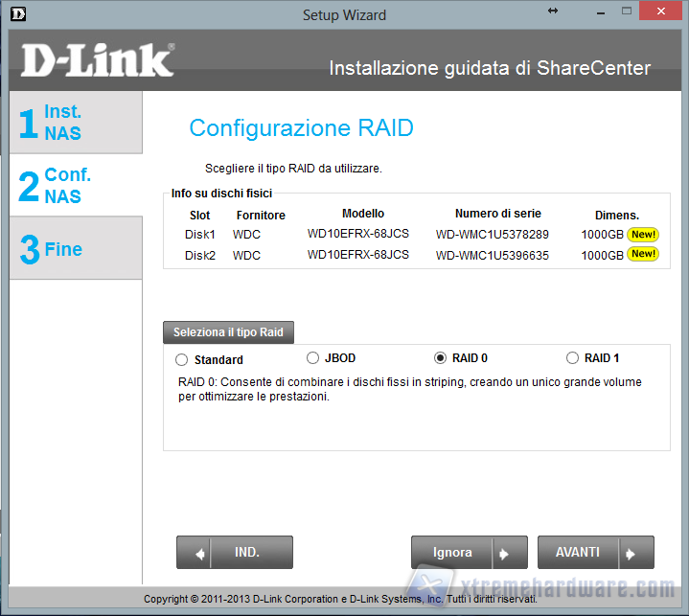This screenshot has width=689, height=616.
Task: Click the Seleziona il tipo Raid tab
Action: (x=228, y=332)
